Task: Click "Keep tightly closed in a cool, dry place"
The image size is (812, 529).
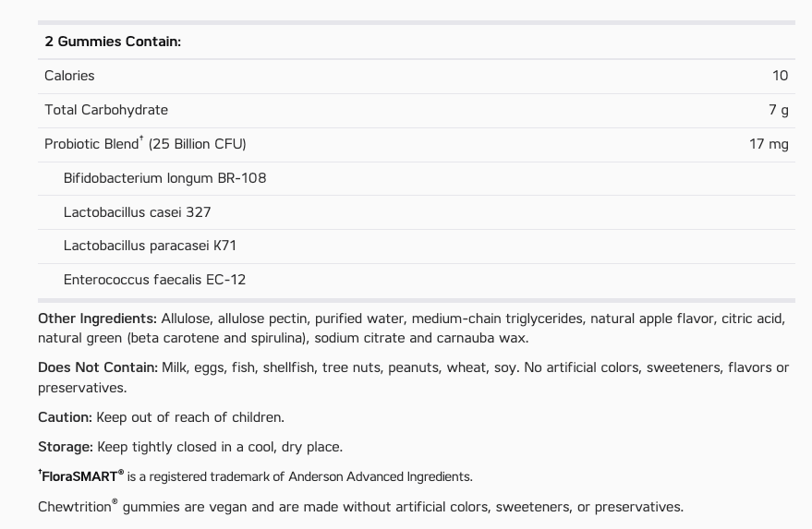Action: coord(220,447)
